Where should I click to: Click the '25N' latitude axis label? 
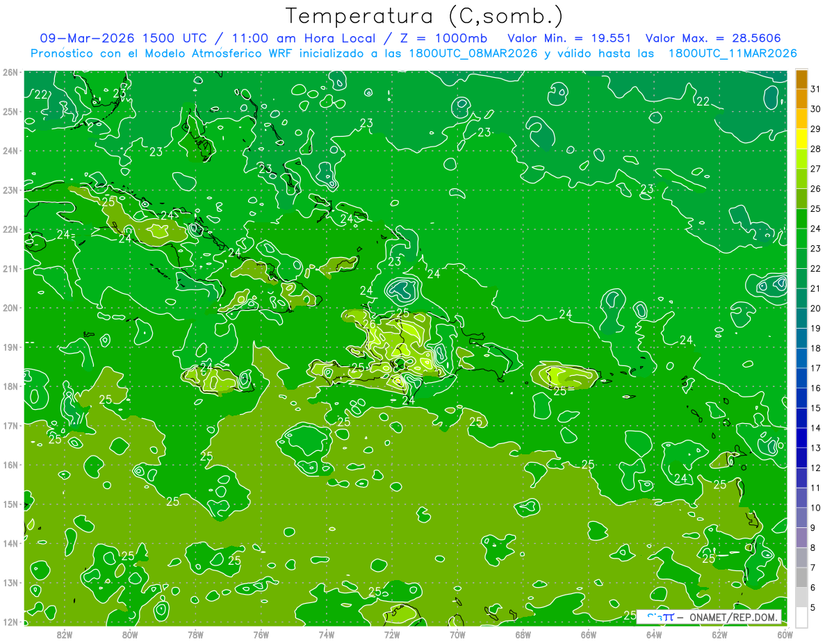[10, 112]
